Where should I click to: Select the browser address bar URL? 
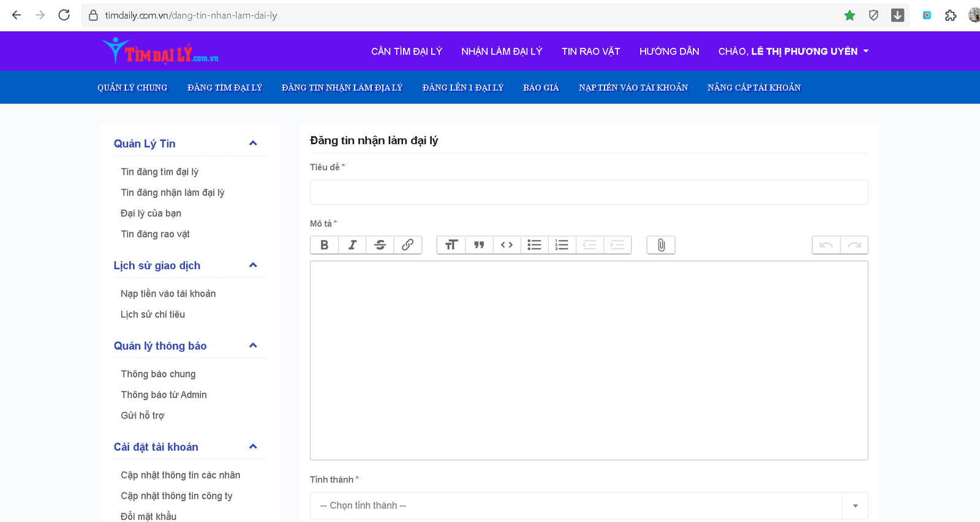(x=191, y=15)
